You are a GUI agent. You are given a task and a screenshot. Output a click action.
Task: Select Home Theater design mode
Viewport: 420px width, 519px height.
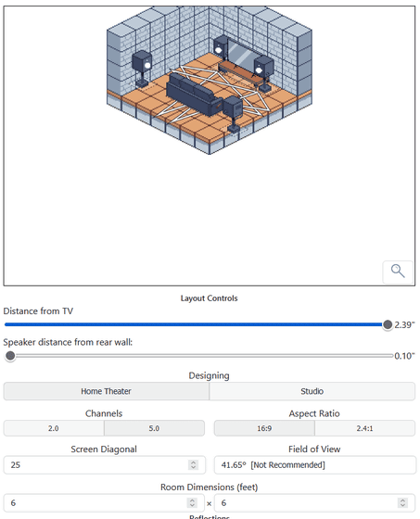click(107, 391)
